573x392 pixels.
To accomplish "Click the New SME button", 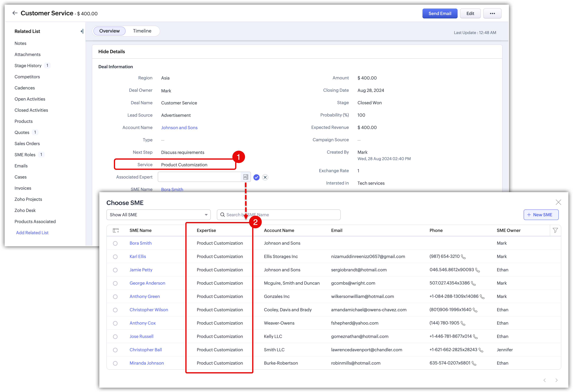I will tap(541, 215).
